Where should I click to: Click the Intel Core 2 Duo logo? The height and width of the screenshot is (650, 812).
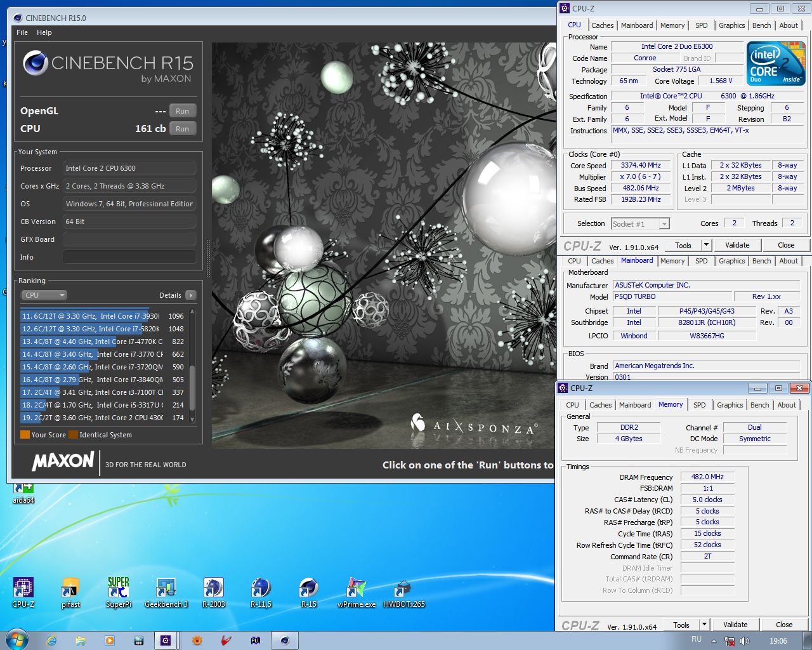(x=776, y=62)
